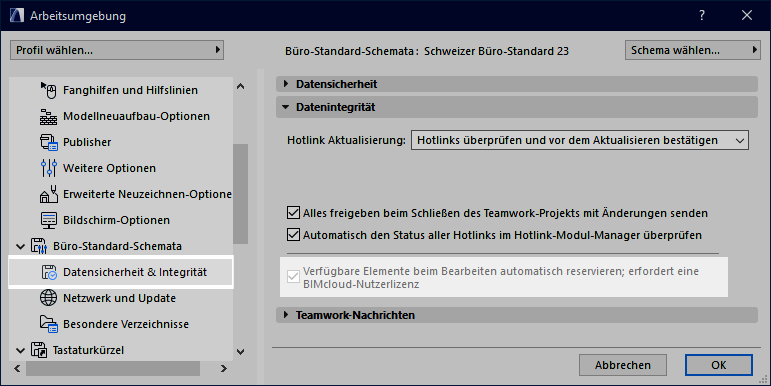Click the Bildschirm-Optionen monitor icon
Viewport: 771px width, 386px height.
pos(48,220)
